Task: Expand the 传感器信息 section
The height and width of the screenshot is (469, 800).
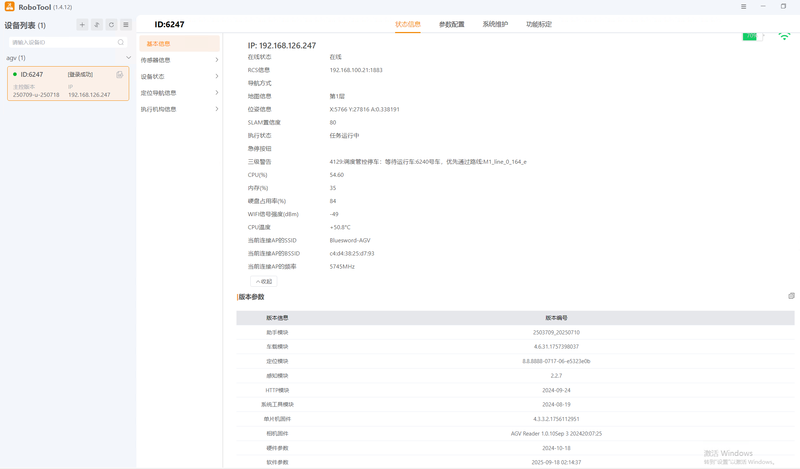Action: [x=180, y=60]
